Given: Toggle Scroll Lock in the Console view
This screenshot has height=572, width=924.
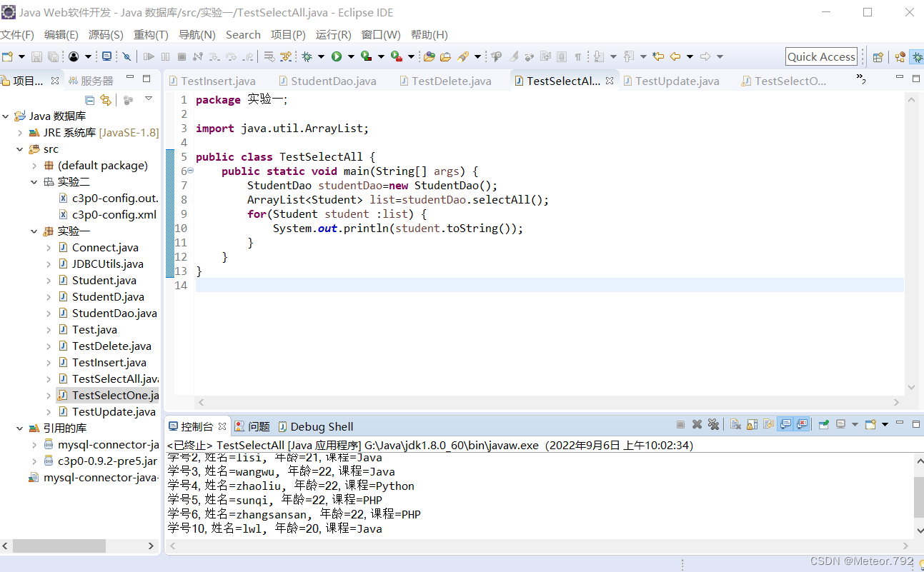Looking at the screenshot, I should click(752, 424).
